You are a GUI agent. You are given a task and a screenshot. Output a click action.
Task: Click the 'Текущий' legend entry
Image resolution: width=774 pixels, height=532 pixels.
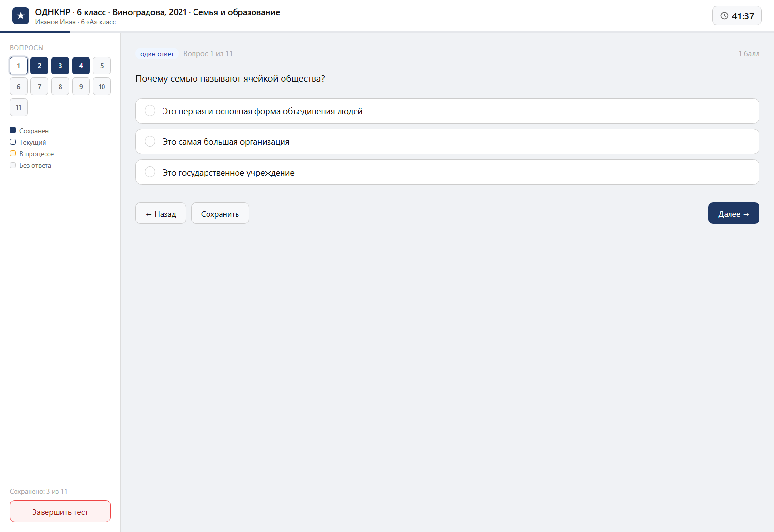(28, 142)
